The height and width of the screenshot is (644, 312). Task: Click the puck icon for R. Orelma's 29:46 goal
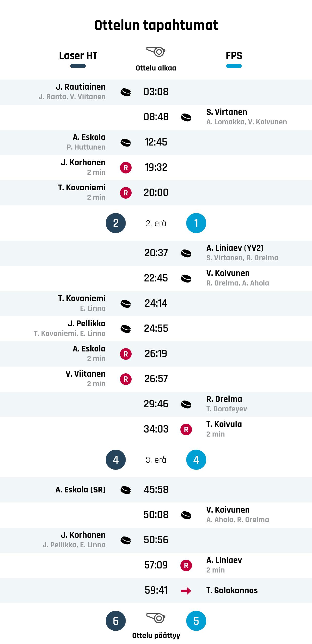pyautogui.click(x=186, y=404)
